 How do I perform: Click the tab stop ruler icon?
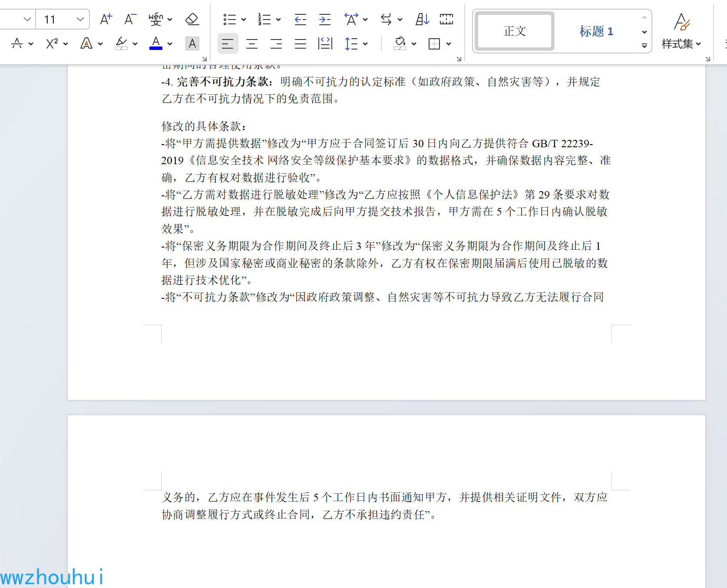tap(446, 19)
